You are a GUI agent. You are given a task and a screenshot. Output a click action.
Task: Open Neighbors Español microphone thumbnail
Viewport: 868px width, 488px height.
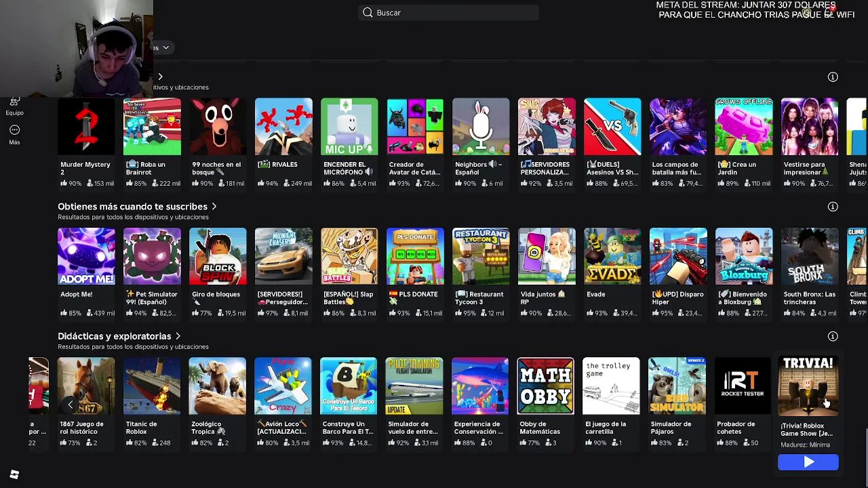[x=481, y=127]
